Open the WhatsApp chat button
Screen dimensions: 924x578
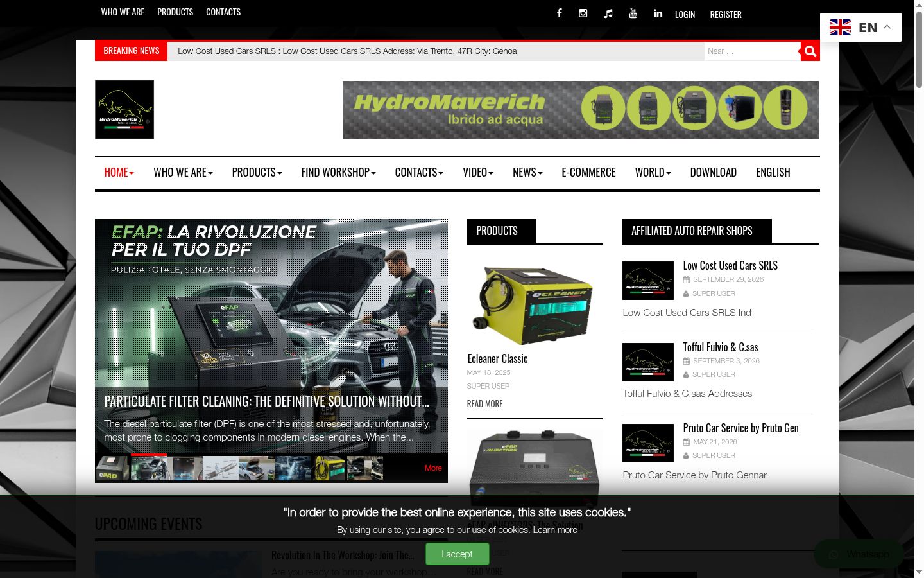click(859, 554)
